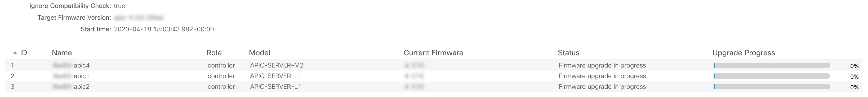The width and height of the screenshot is (868, 97).
Task: Click the ID sort arrow icon
Action: 15,53
